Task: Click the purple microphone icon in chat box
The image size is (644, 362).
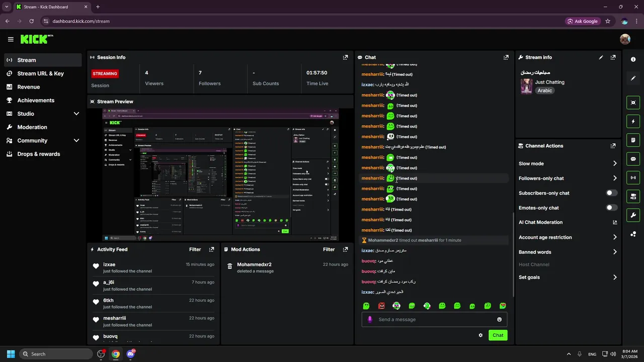Action: [370, 319]
